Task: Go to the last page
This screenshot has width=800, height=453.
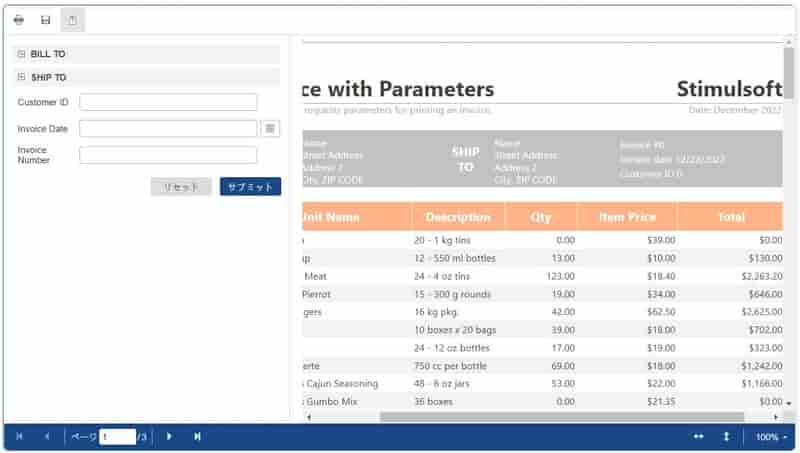Action: tap(197, 437)
